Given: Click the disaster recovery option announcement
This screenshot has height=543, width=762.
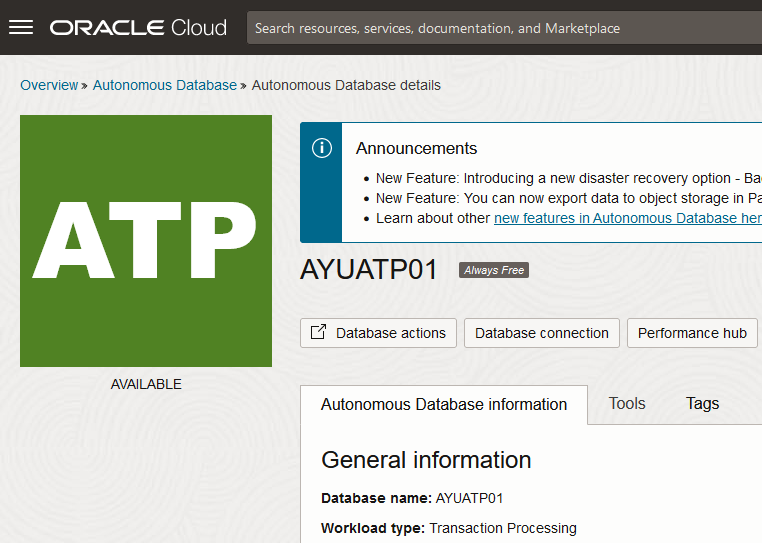Looking at the screenshot, I should click(x=569, y=178).
